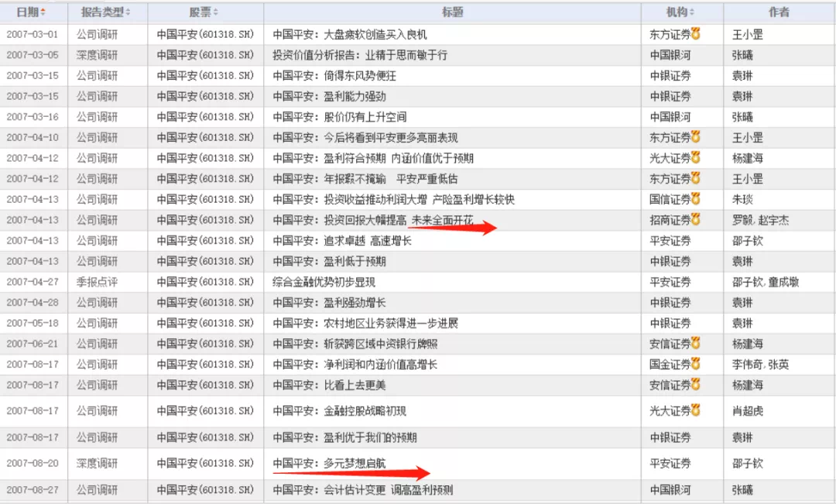Open report 中国平安：比看上去更美
Screen dimensions: 836x504
coord(329,385)
